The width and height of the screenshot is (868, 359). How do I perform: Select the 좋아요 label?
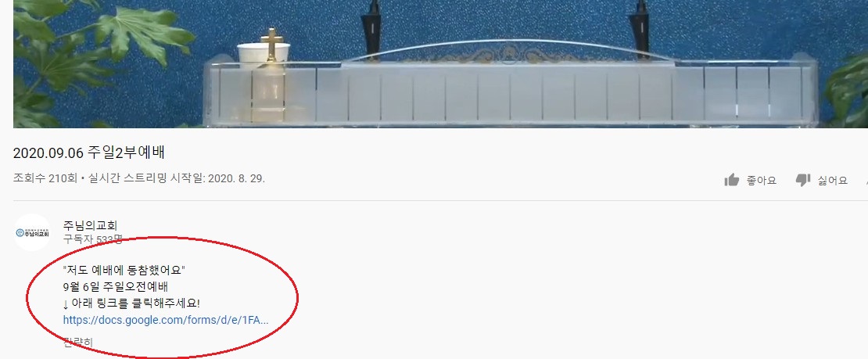pyautogui.click(x=761, y=181)
